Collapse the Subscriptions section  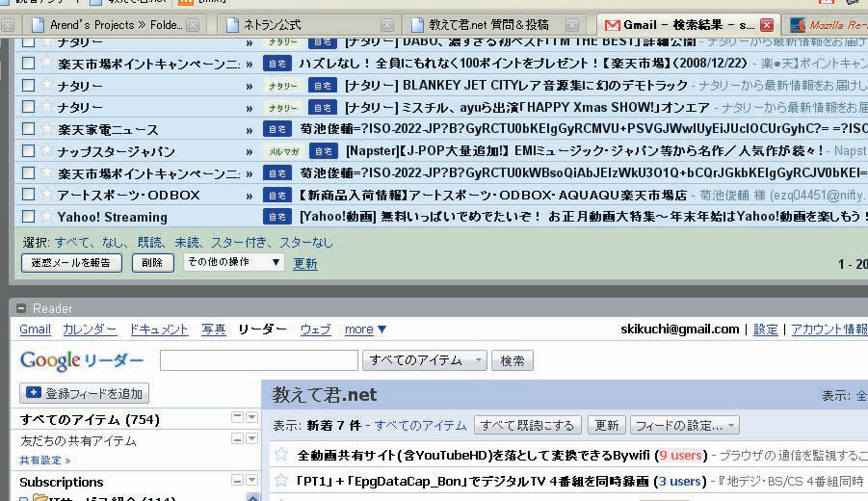238,480
